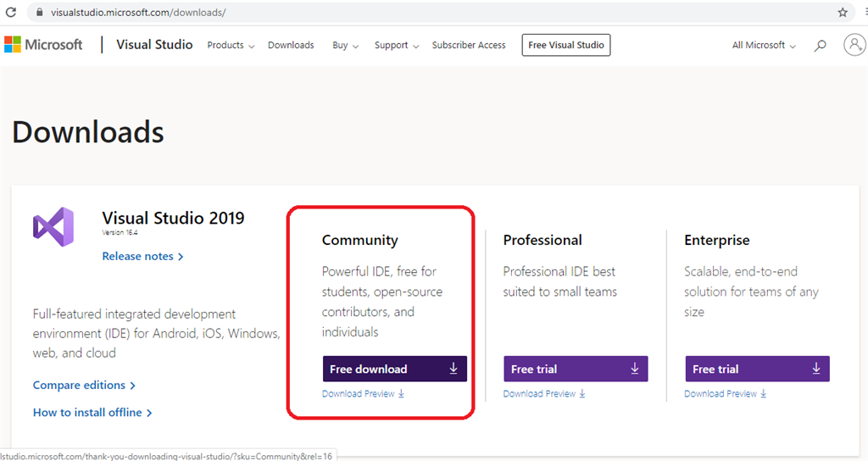868x461 pixels.
Task: Click the Community Free download button
Action: (395, 369)
